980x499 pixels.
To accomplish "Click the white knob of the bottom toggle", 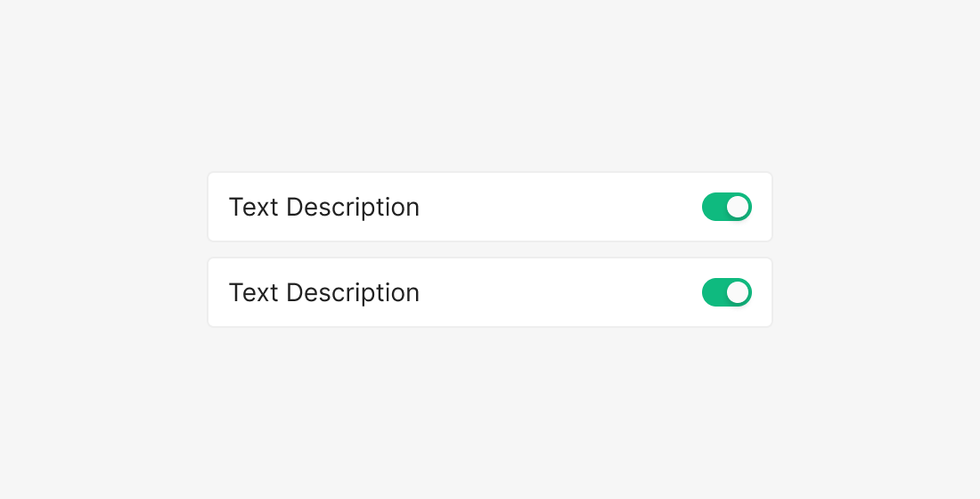I will [x=738, y=292].
